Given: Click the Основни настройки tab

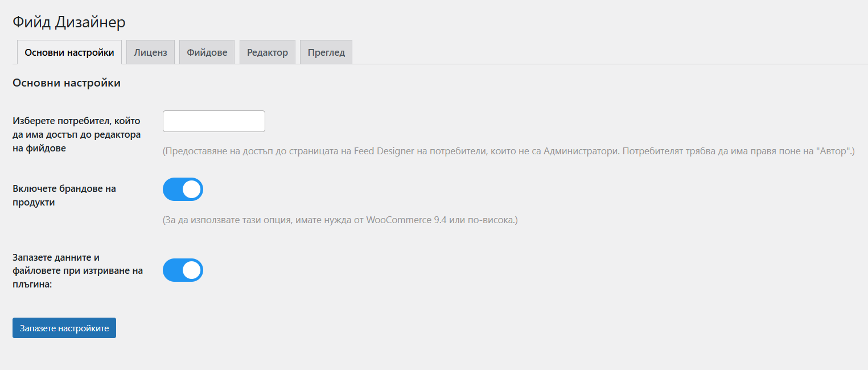Looking at the screenshot, I should [69, 52].
